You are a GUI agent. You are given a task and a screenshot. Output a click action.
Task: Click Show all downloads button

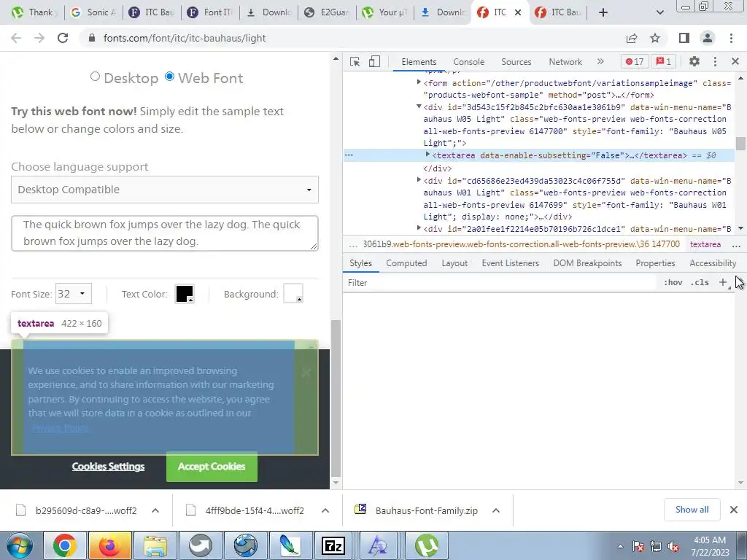(692, 510)
